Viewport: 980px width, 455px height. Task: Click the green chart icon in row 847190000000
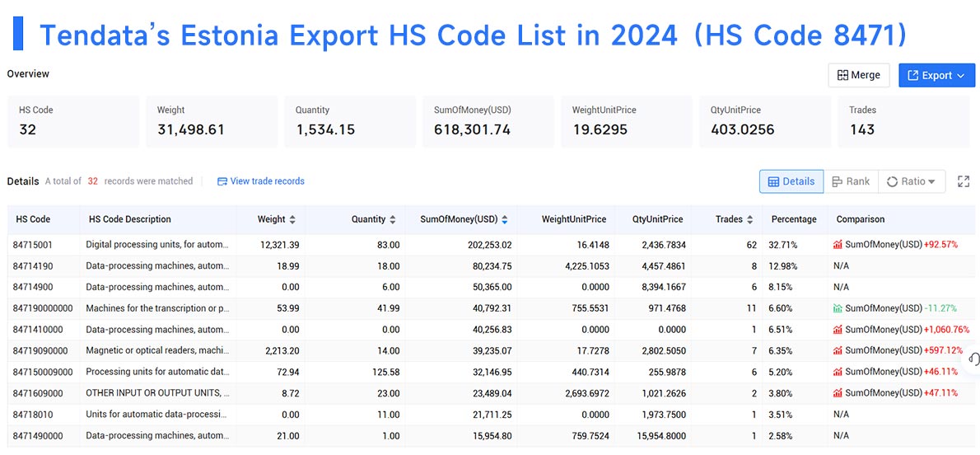point(838,308)
